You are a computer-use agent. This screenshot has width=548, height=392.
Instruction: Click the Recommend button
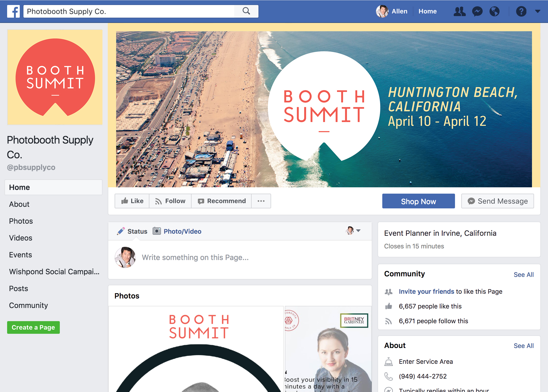(221, 201)
